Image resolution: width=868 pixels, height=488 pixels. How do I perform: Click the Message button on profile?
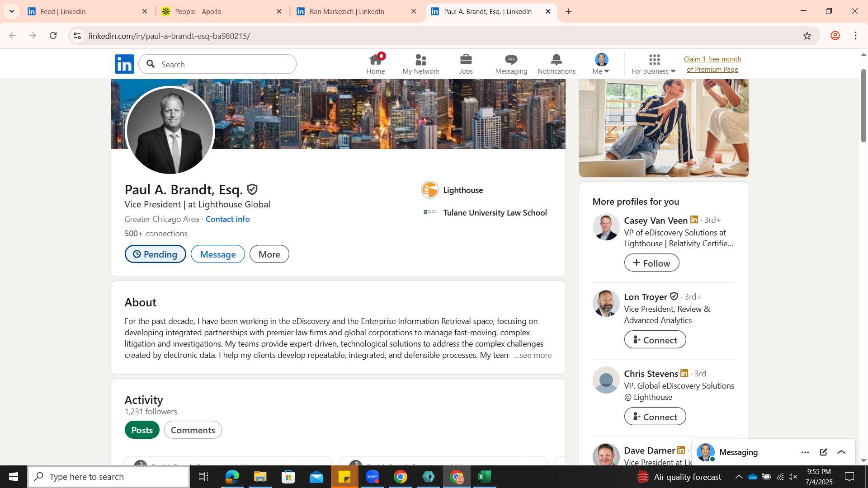[218, 254]
